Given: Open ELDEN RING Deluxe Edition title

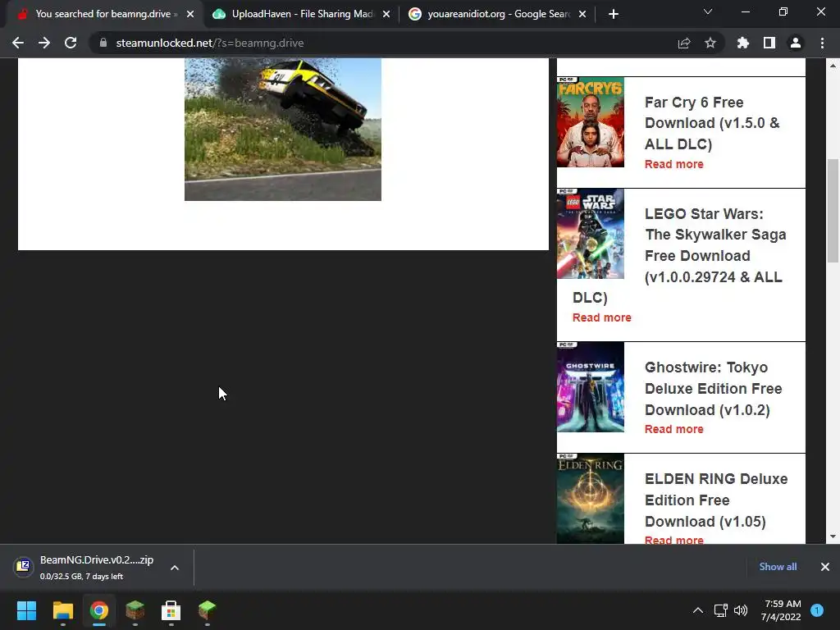Looking at the screenshot, I should pos(716,500).
